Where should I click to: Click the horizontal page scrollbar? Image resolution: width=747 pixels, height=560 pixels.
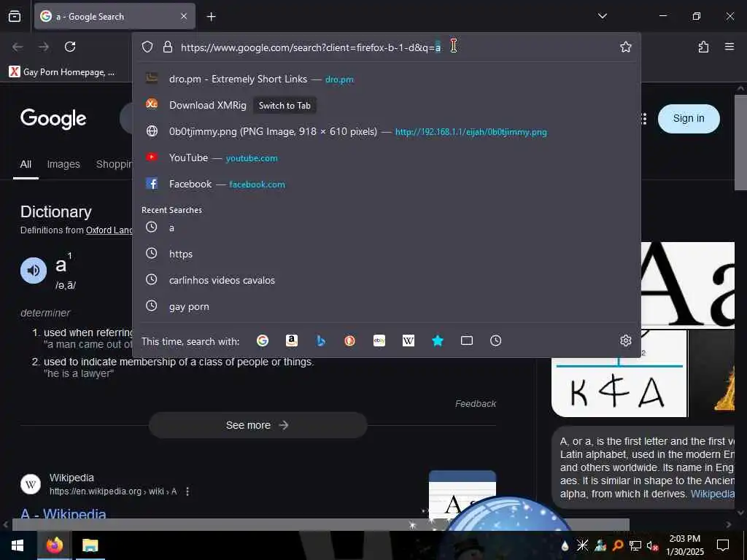[x=321, y=525]
